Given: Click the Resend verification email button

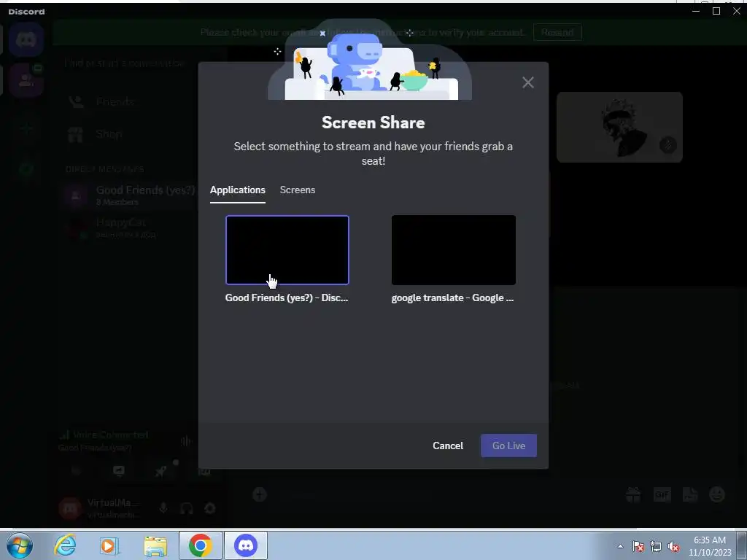Looking at the screenshot, I should 557,32.
